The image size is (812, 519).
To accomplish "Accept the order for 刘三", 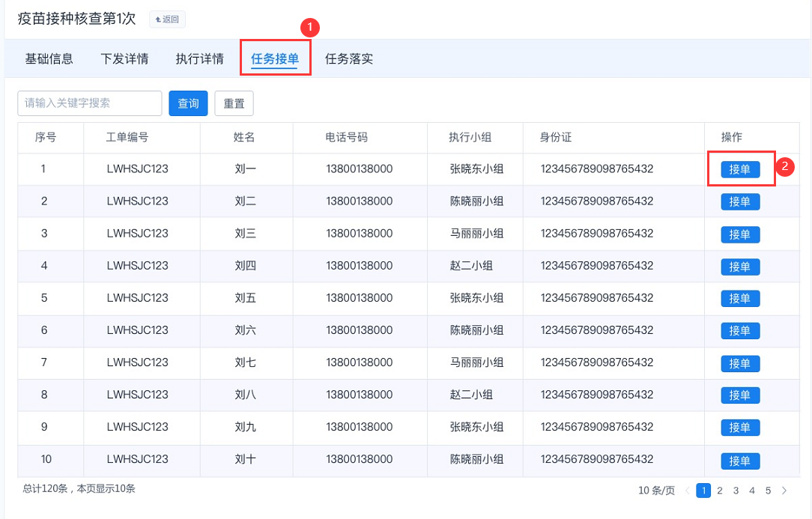I will 740,234.
